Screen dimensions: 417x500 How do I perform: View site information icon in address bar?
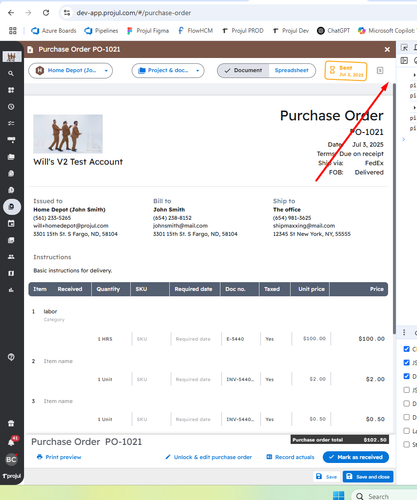pos(67,13)
